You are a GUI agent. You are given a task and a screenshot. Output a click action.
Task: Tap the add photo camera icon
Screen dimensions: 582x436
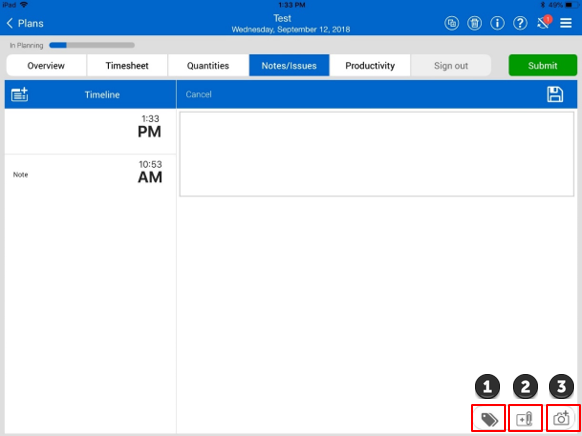(561, 418)
